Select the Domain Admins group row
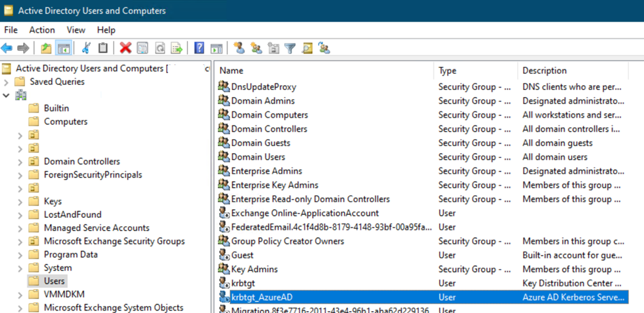644x313 pixels. 262,101
